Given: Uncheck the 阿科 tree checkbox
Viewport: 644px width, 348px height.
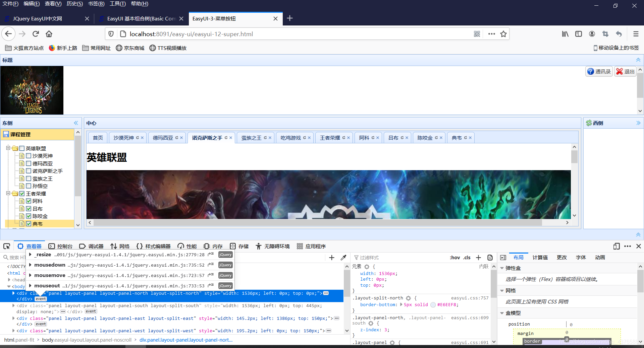Looking at the screenshot, I should [29, 201].
